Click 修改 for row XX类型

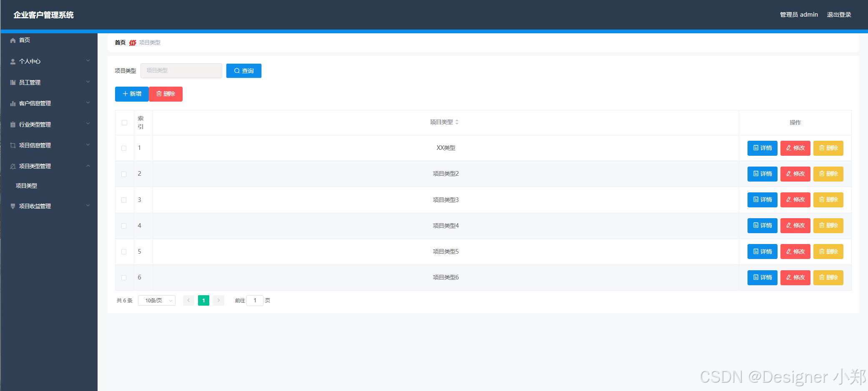(x=795, y=148)
